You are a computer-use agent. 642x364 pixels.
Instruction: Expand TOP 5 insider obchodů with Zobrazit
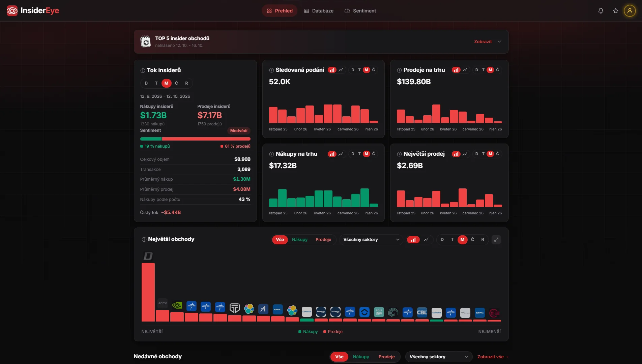point(488,42)
